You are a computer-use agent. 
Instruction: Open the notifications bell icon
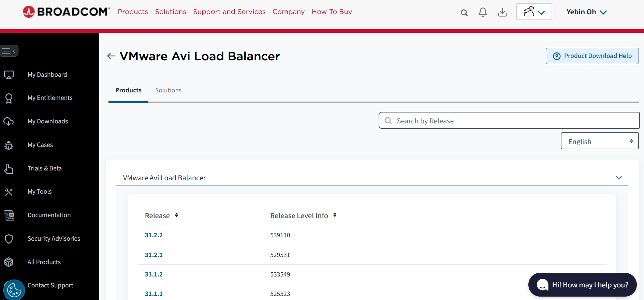coord(483,12)
